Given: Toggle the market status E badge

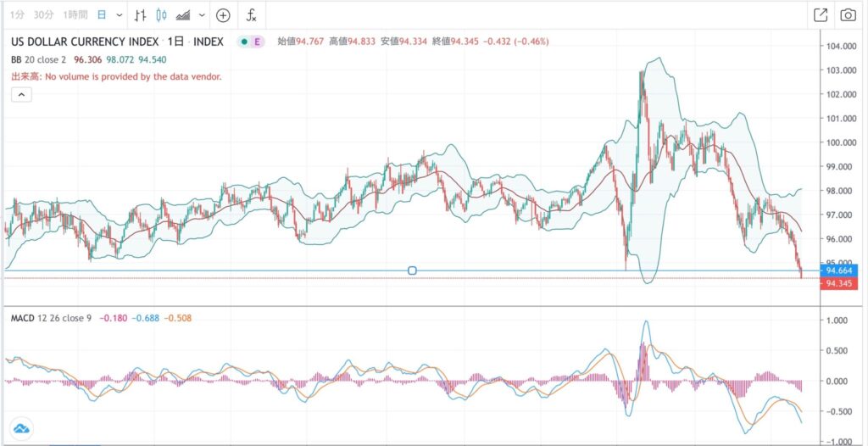Looking at the screenshot, I should 259,42.
